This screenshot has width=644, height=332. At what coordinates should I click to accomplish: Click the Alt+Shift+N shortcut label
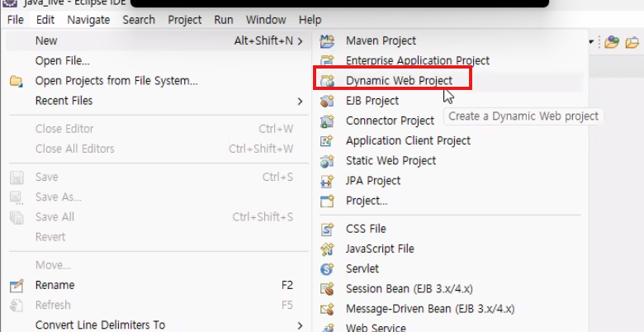point(263,41)
